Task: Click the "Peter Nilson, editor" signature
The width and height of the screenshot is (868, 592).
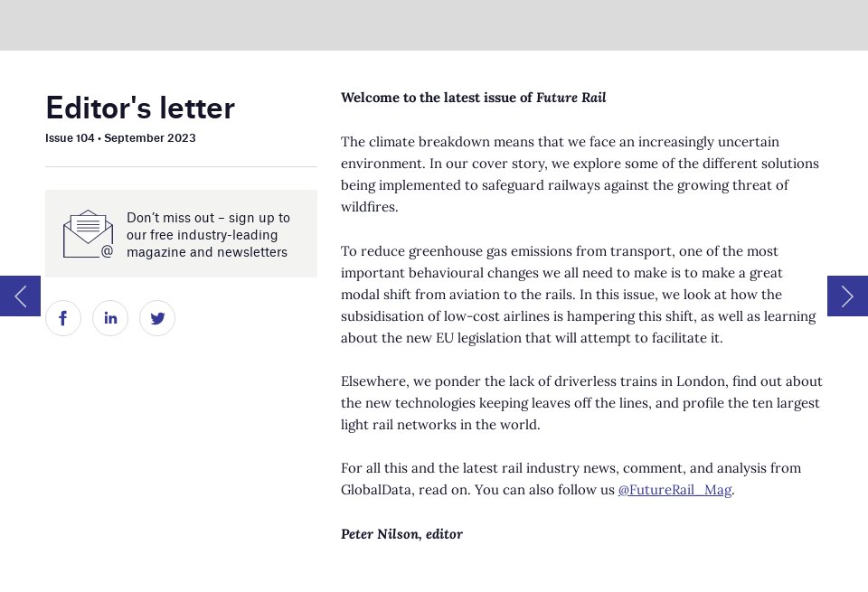Action: [401, 534]
